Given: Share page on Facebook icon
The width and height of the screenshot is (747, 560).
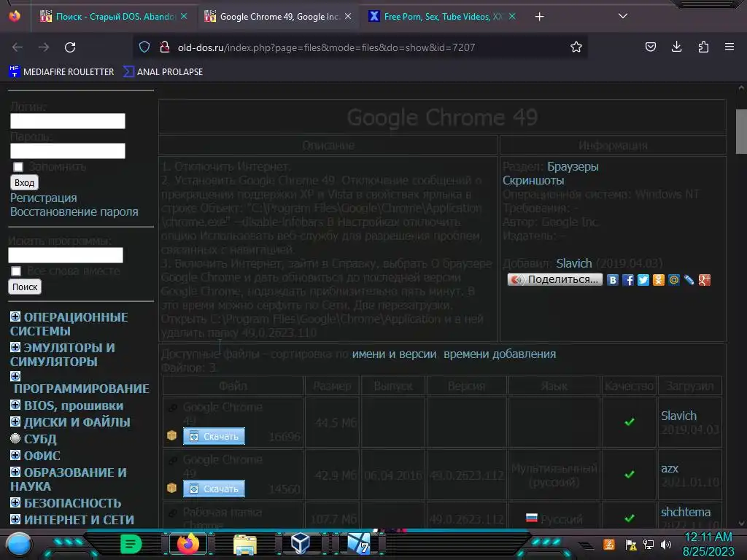Looking at the screenshot, I should point(628,280).
